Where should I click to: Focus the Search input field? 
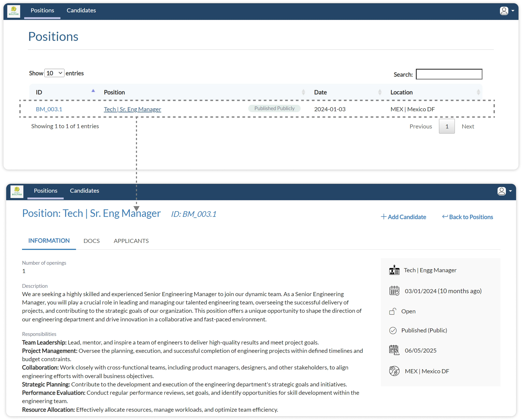point(449,74)
